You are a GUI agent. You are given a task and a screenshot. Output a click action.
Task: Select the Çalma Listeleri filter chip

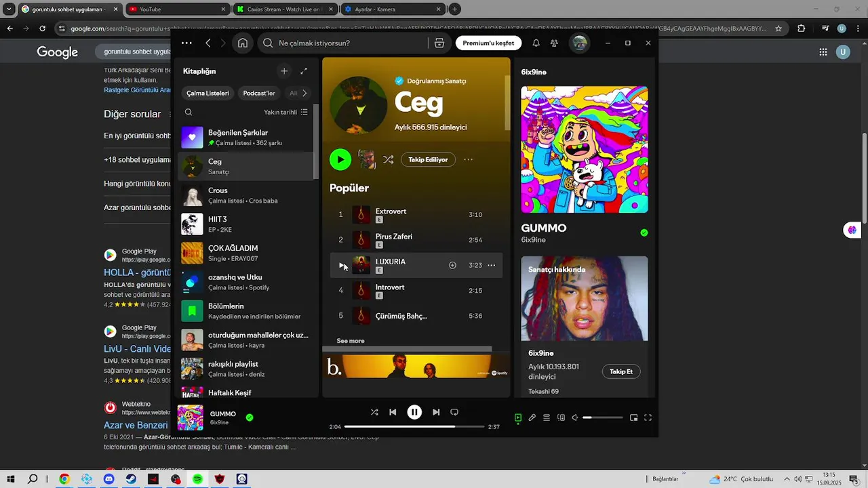[x=208, y=93]
